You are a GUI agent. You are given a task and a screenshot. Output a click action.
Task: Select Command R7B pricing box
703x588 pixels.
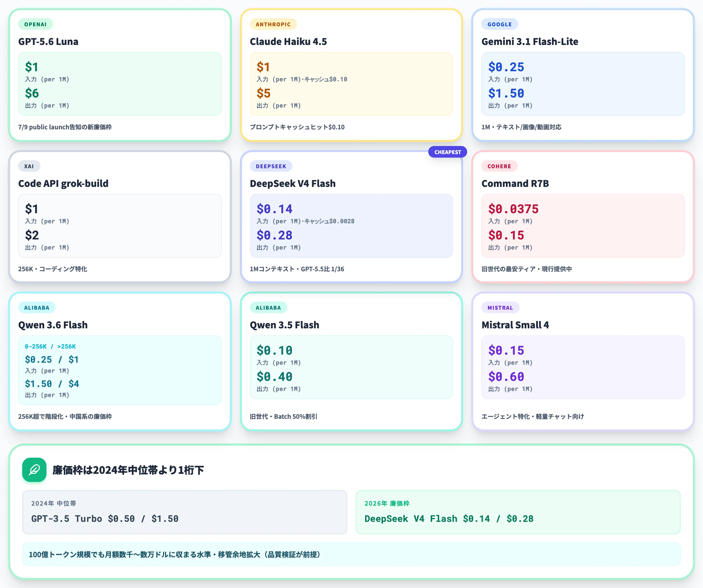pyautogui.click(x=583, y=226)
